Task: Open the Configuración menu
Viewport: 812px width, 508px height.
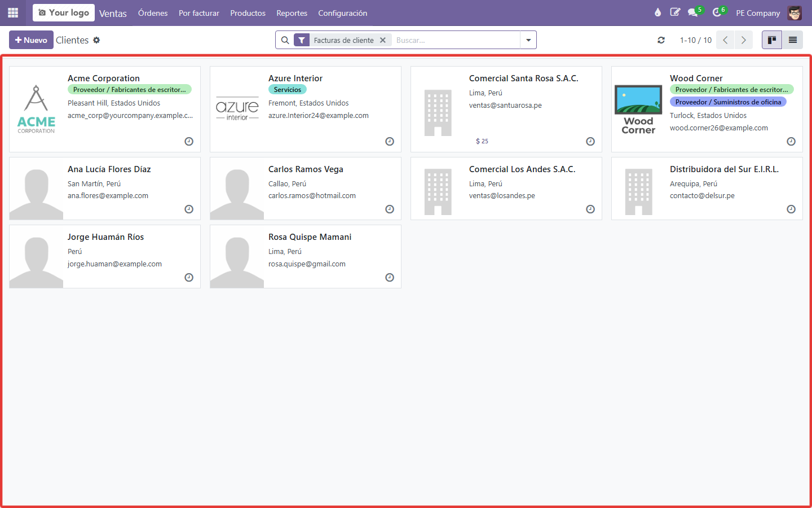Action: tap(342, 13)
